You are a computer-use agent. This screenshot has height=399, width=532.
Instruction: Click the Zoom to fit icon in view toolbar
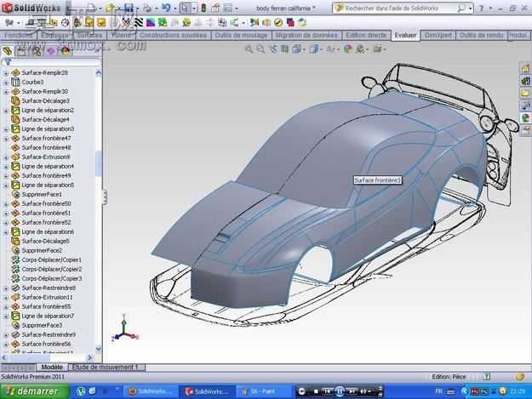(249, 49)
